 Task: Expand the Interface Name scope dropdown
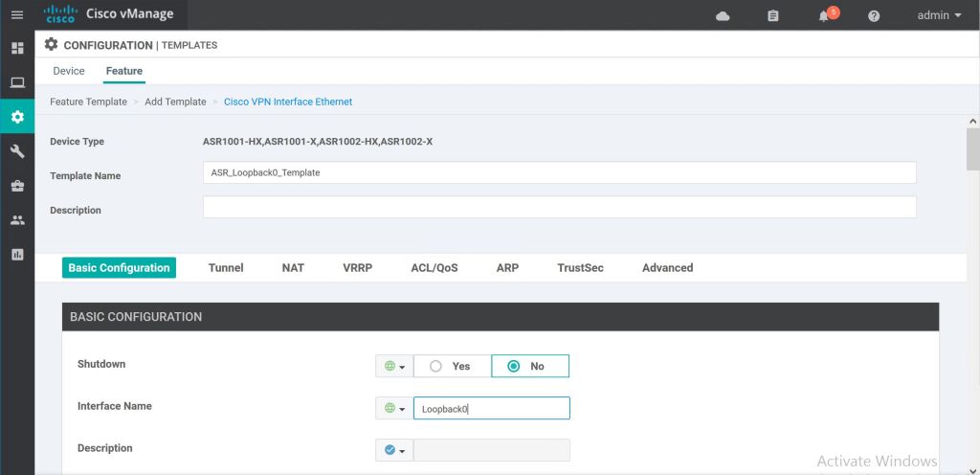click(394, 408)
